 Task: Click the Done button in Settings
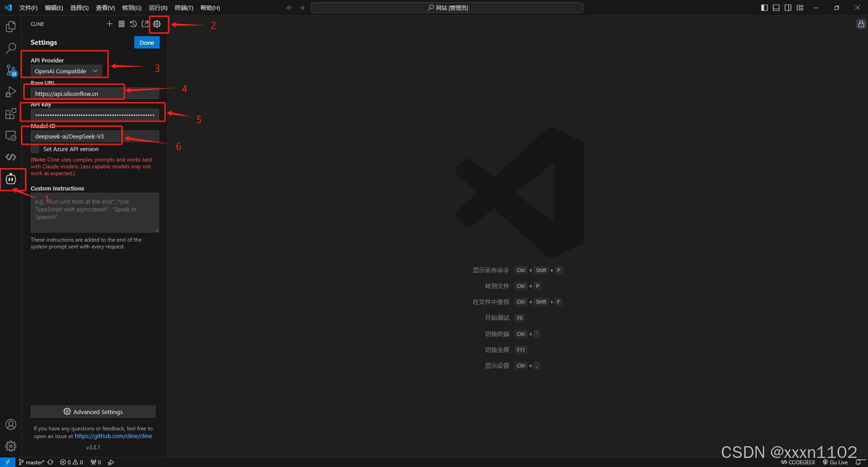pos(147,43)
